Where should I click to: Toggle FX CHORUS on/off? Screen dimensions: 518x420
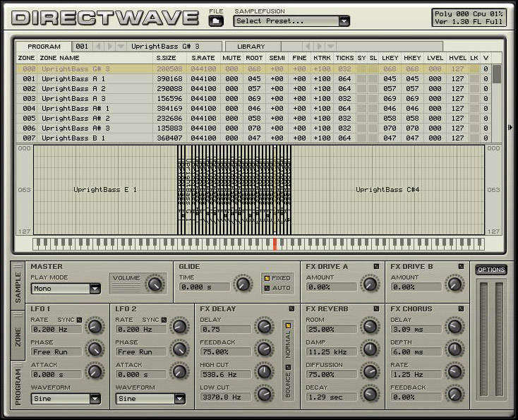click(461, 308)
